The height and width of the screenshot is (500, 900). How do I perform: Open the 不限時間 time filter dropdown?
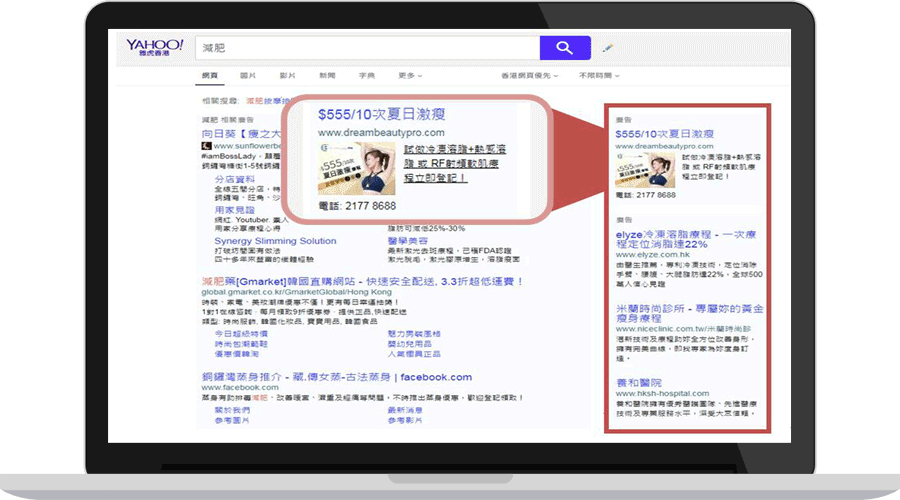pos(599,76)
